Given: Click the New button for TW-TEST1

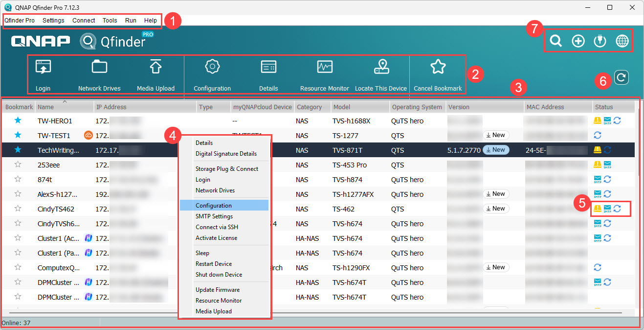Looking at the screenshot, I should (496, 135).
